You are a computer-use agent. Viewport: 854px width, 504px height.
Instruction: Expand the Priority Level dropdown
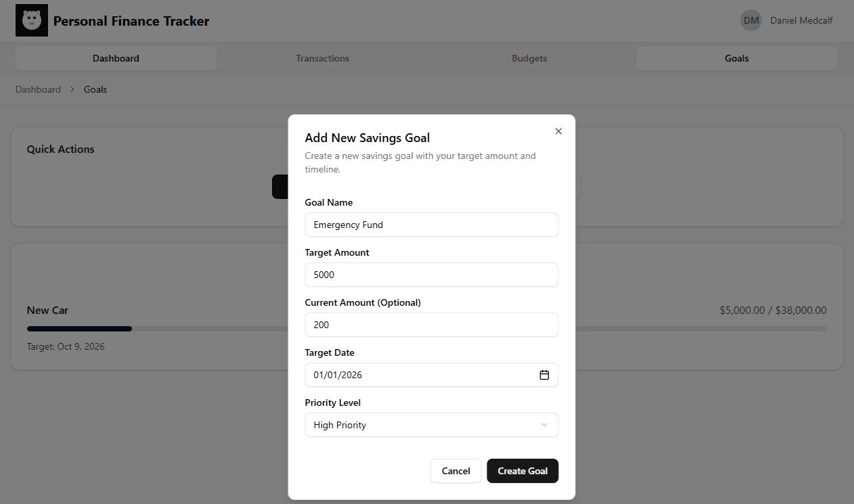click(431, 425)
